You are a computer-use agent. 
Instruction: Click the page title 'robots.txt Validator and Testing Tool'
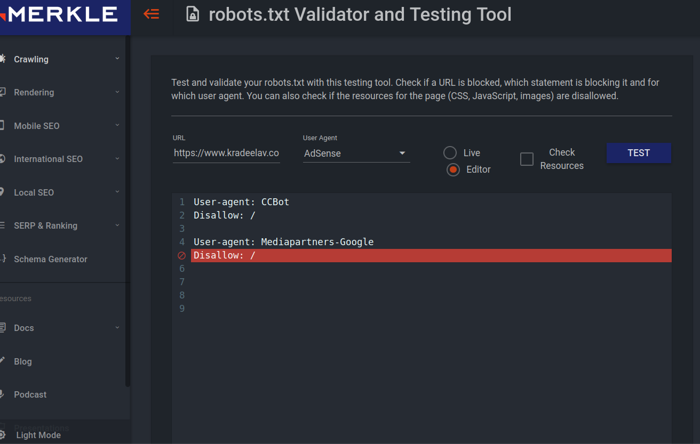[x=360, y=14]
